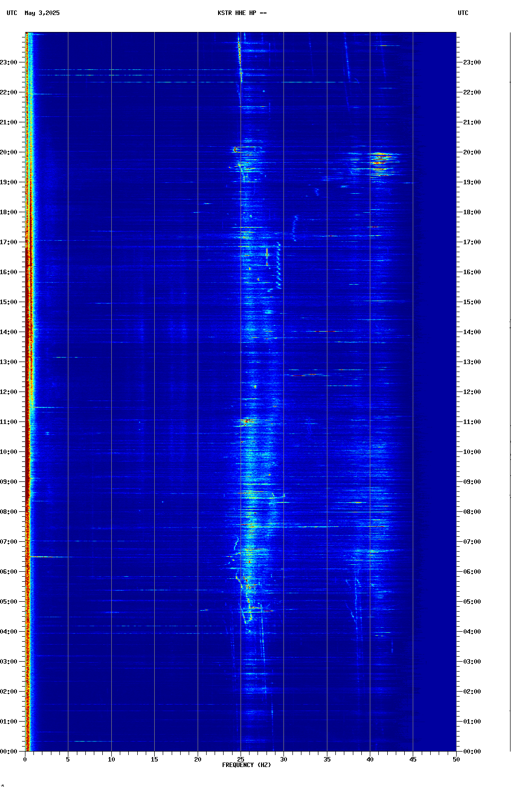Select the date label 'May 3,2025'
This screenshot has height=791, width=532.
pyautogui.click(x=42, y=13)
